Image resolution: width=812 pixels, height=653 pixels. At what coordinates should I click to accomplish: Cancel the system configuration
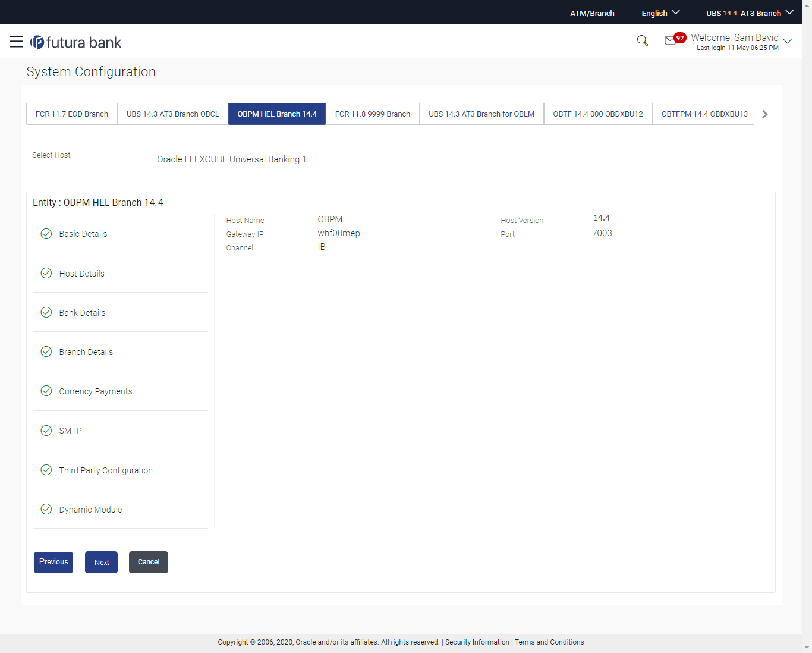click(x=149, y=562)
